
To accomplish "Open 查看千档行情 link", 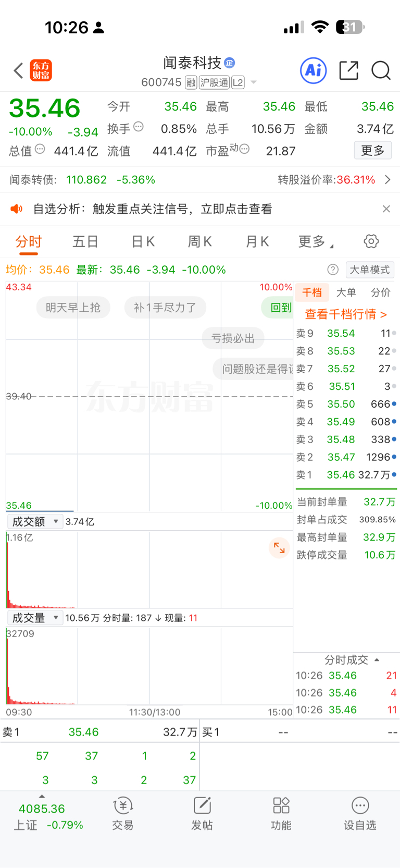I will (x=346, y=314).
